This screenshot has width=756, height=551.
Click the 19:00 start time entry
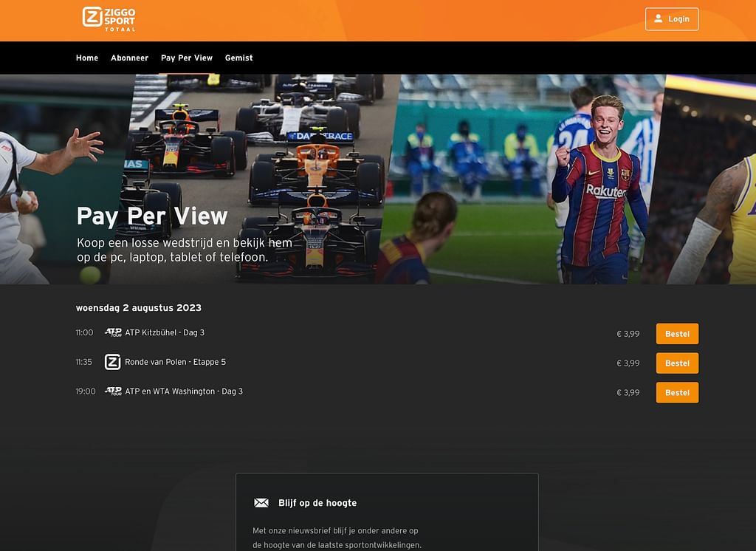(x=85, y=391)
